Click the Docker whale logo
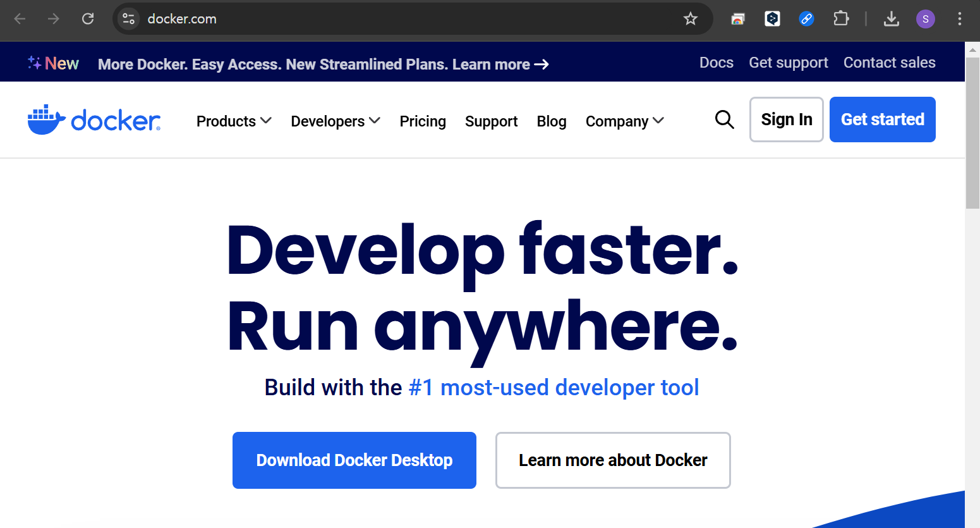Screen dimensions: 980x528 pos(94,120)
